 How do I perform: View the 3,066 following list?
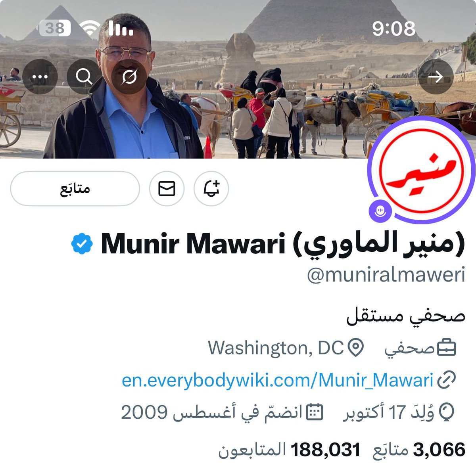coord(419,450)
